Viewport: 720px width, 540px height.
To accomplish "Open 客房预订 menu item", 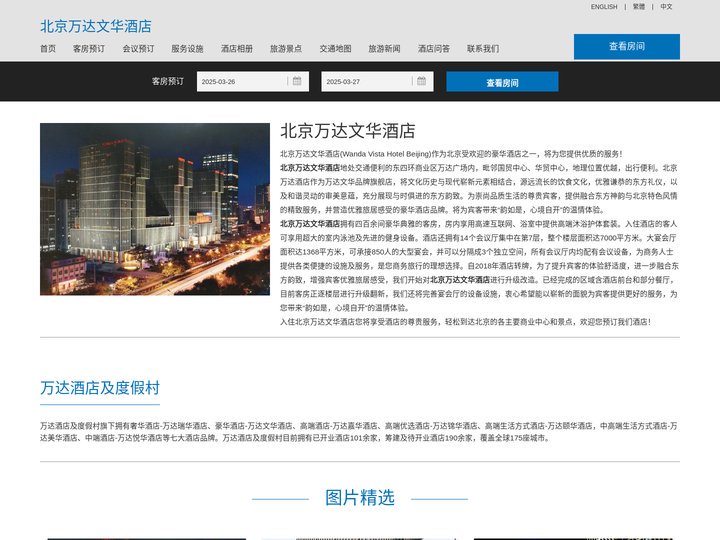I will point(89,49).
